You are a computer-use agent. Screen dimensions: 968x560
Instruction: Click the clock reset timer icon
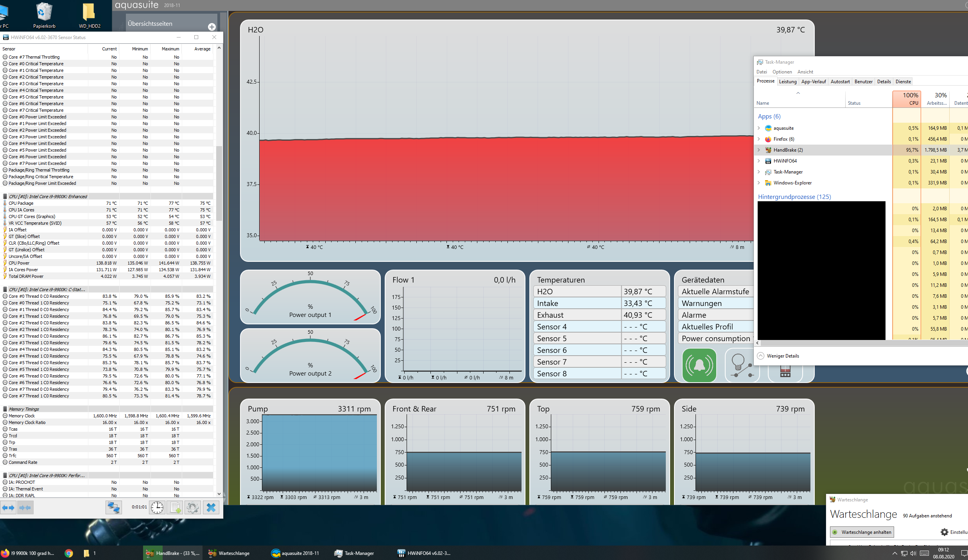tap(157, 508)
